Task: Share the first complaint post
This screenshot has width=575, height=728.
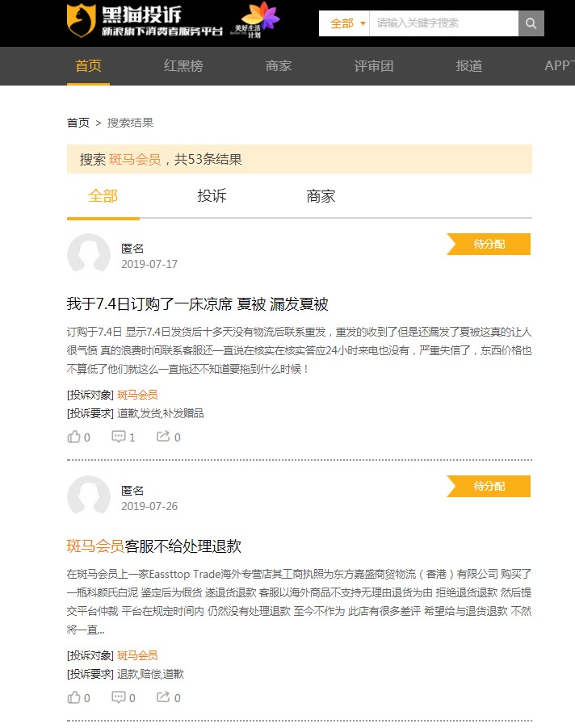Action: point(168,437)
